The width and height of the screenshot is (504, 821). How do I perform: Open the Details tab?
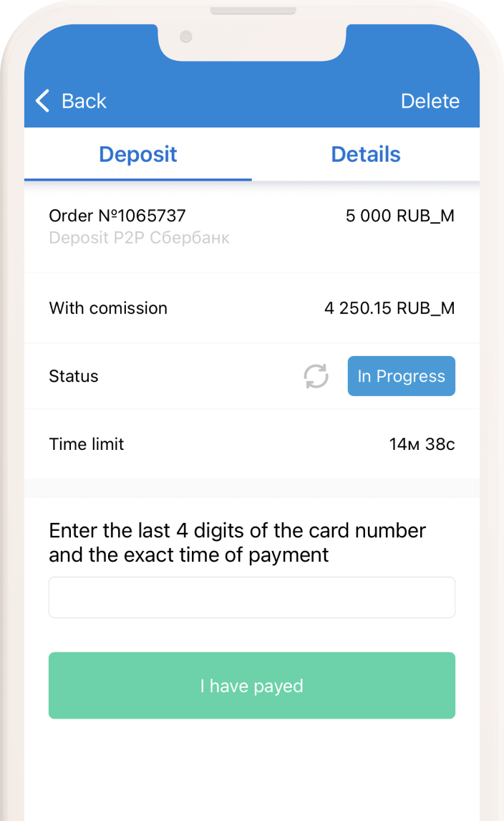pyautogui.click(x=366, y=154)
